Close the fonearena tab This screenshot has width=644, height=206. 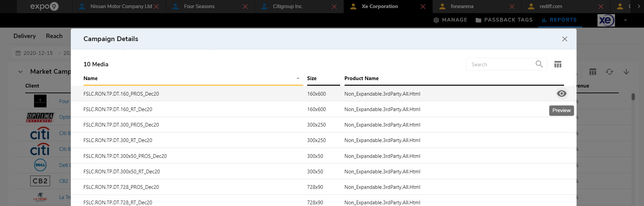click(512, 6)
